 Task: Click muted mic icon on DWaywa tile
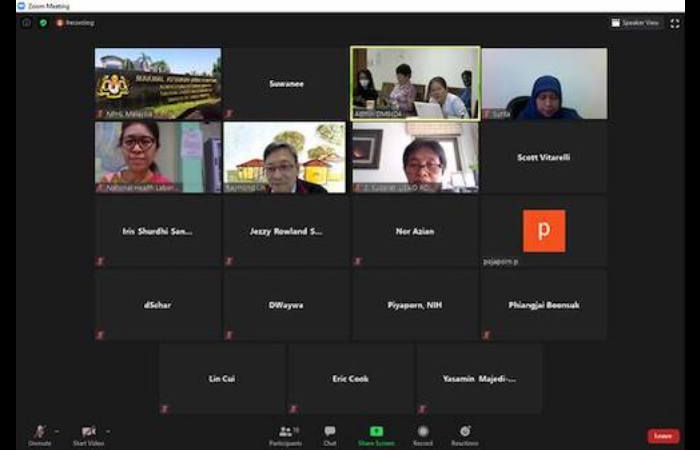pos(229,335)
